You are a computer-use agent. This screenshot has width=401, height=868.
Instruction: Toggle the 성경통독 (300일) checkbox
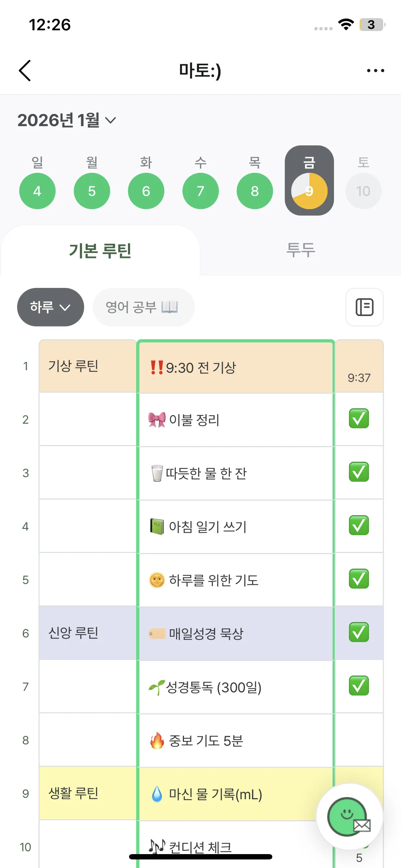tap(359, 686)
